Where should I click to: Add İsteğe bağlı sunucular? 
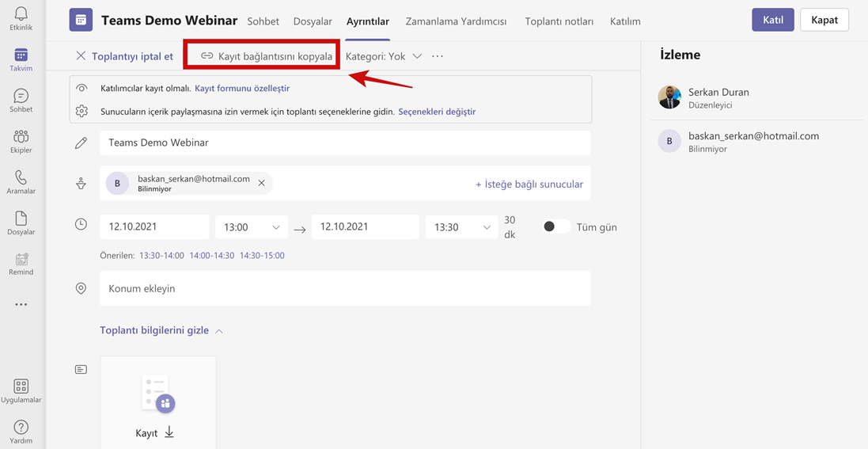tap(529, 184)
